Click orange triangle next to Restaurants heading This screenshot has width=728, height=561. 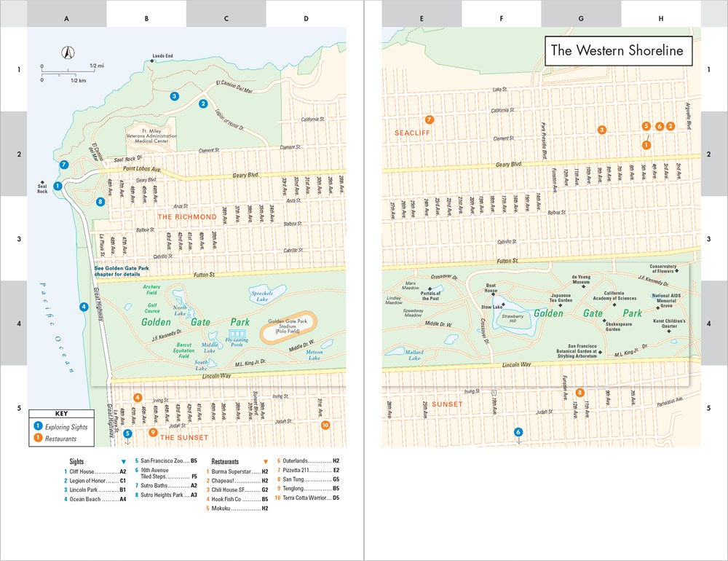tap(266, 461)
